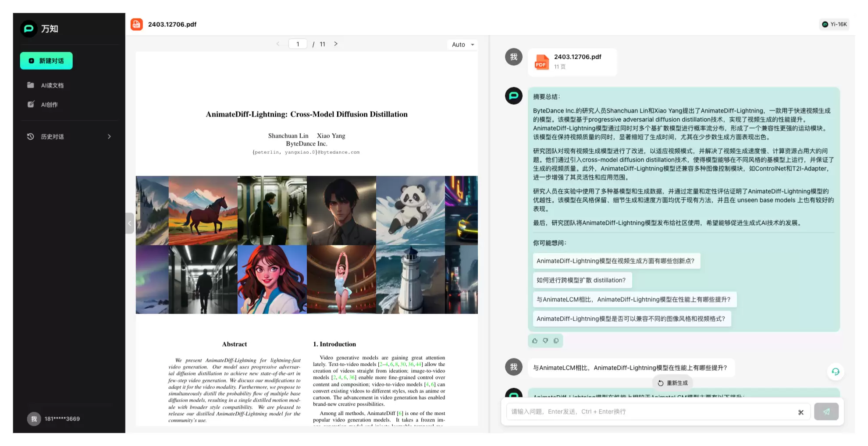Click the lighthouse image in PDF figure

pos(410,280)
